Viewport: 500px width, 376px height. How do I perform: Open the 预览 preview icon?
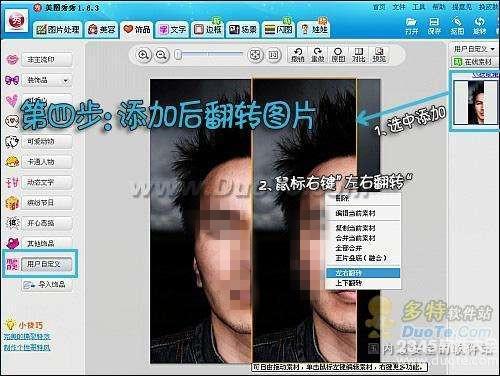pyautogui.click(x=379, y=55)
